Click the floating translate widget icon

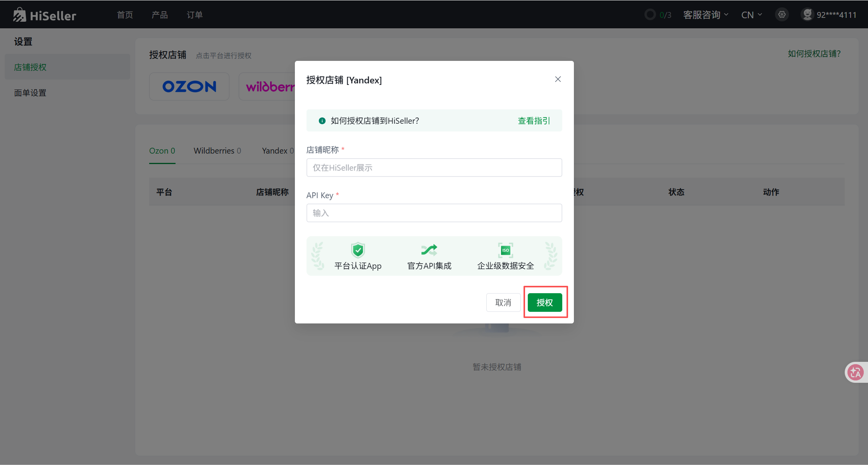855,372
